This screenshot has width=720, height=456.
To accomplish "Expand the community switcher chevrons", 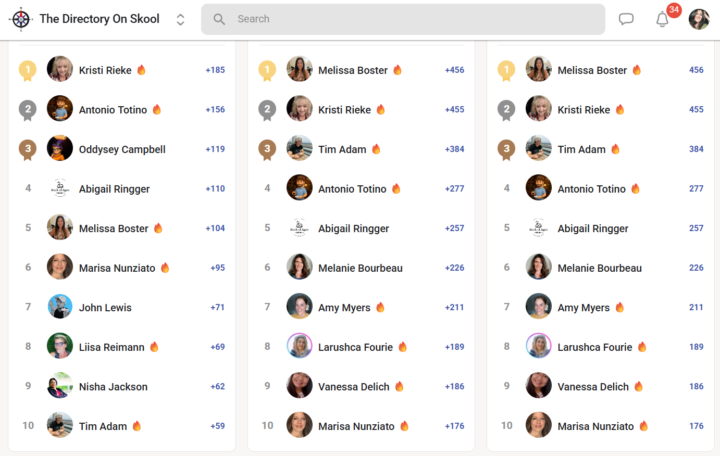I will pos(180,19).
